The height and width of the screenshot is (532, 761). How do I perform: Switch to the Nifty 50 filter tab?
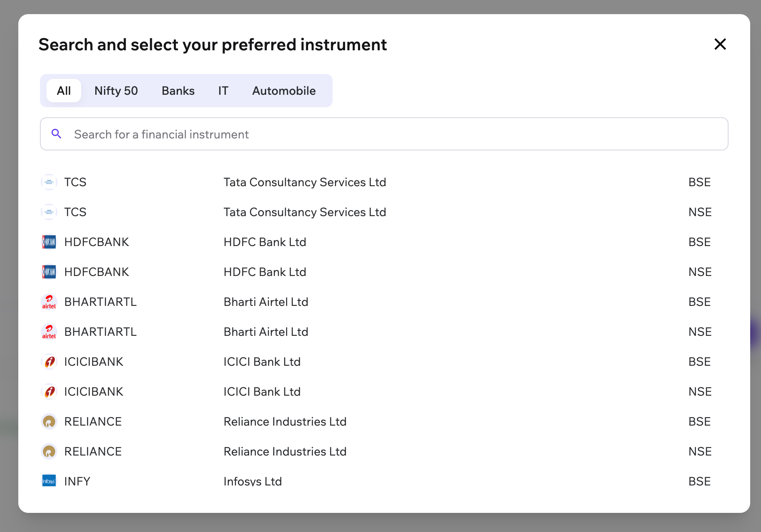pyautogui.click(x=116, y=91)
